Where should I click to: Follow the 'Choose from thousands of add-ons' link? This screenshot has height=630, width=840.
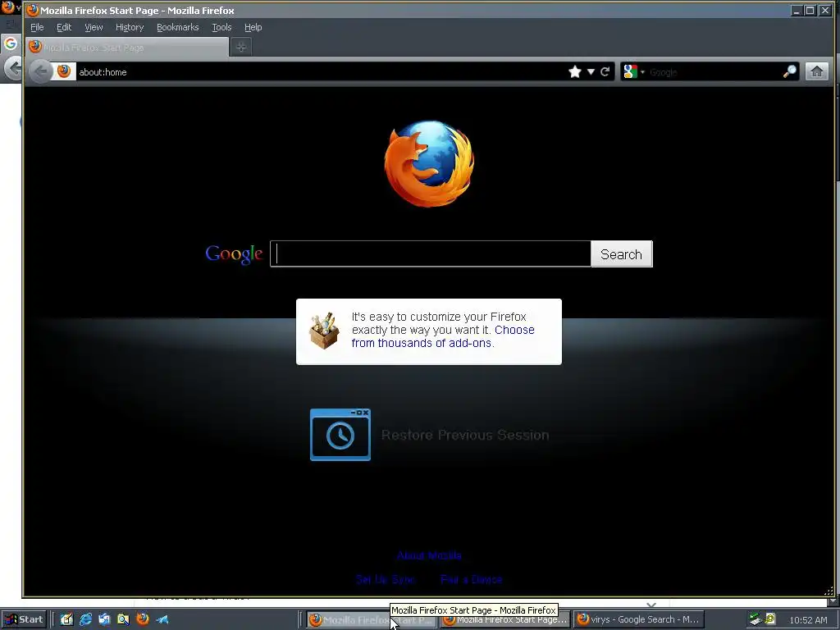point(442,336)
